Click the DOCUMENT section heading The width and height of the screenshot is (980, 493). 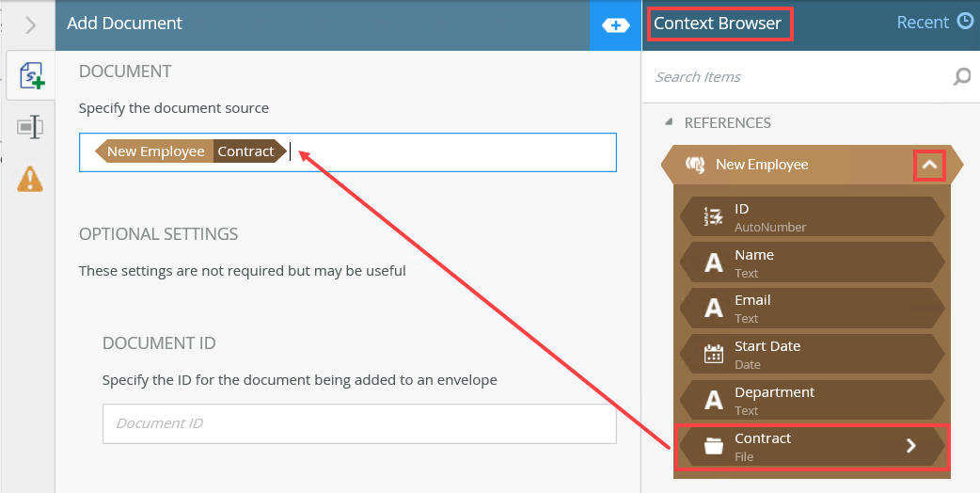pyautogui.click(x=125, y=72)
